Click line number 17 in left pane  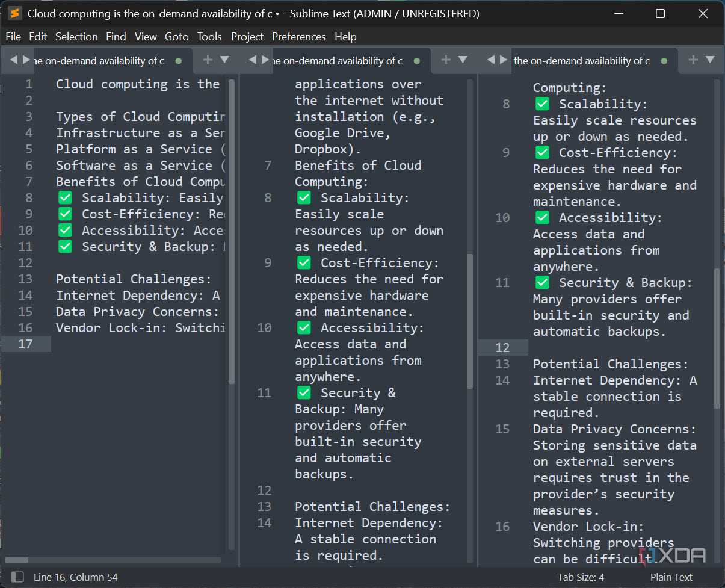point(25,344)
